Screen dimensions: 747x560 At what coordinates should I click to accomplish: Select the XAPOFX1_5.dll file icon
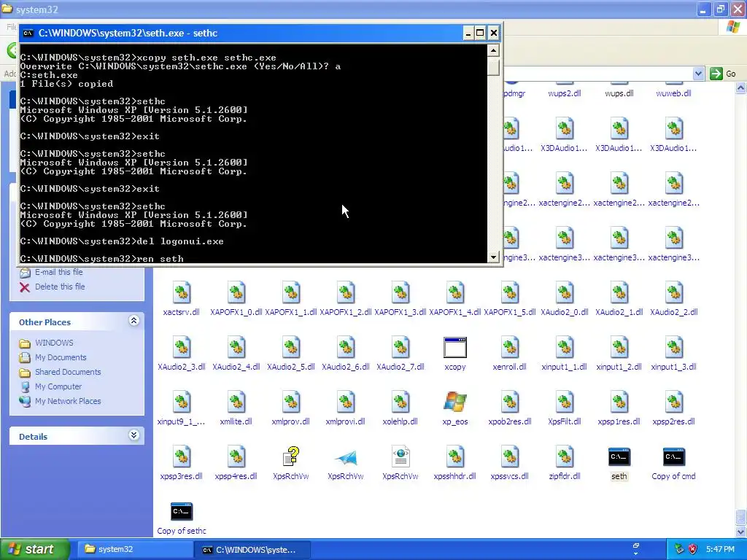510,293
